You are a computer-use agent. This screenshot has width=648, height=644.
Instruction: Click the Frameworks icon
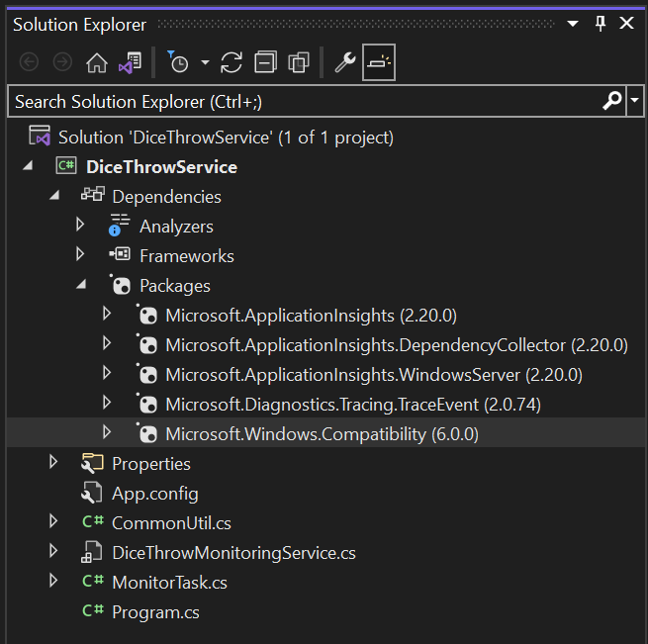point(120,254)
